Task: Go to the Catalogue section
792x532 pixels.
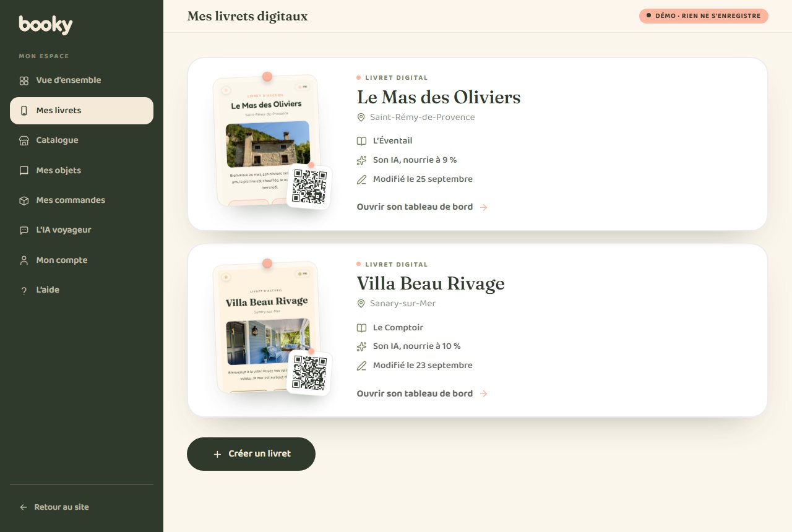Action: [x=82, y=140]
